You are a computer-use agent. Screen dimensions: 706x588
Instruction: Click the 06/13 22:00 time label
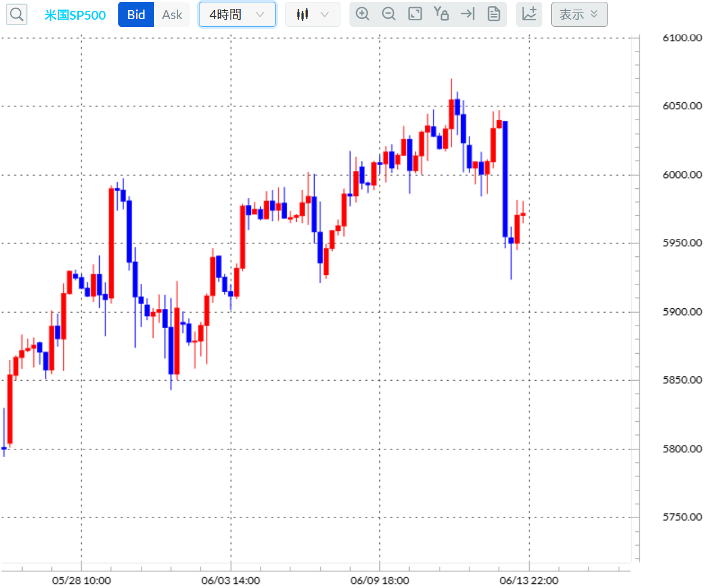[529, 580]
